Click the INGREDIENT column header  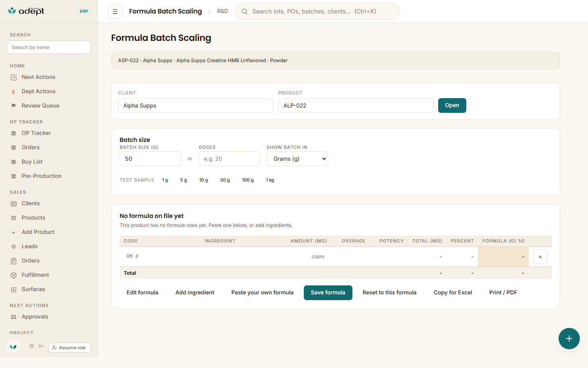[x=220, y=241]
